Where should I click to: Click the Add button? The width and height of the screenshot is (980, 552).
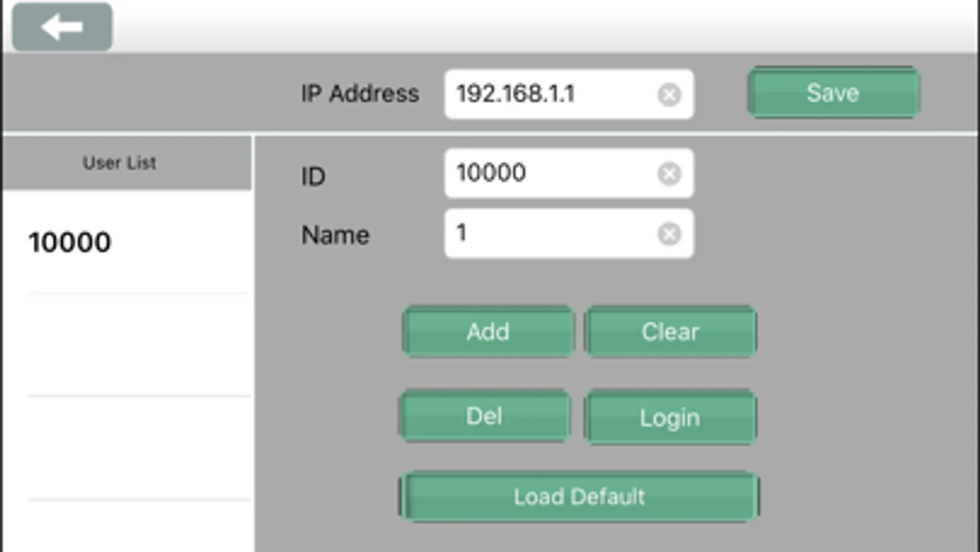point(488,332)
